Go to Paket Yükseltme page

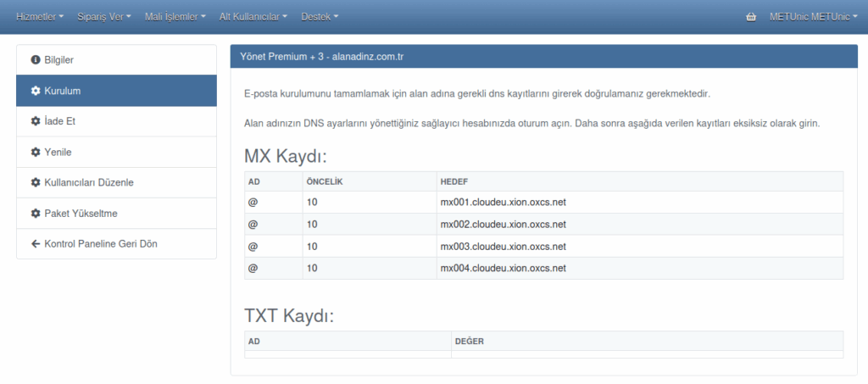(81, 213)
